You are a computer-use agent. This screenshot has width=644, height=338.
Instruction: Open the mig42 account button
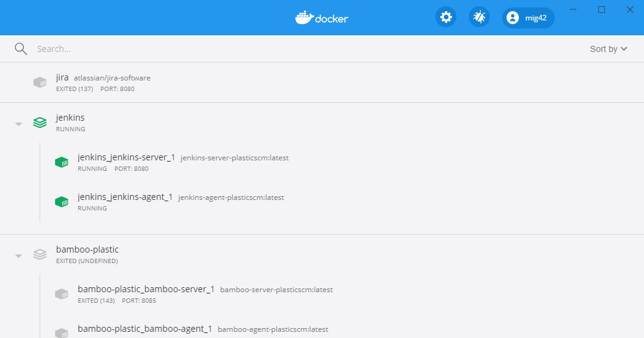tap(528, 18)
